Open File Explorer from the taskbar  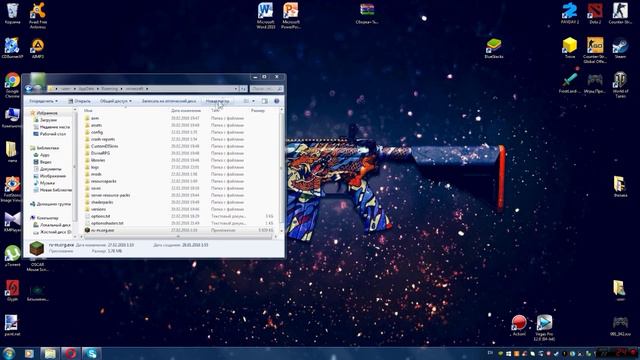[50, 353]
